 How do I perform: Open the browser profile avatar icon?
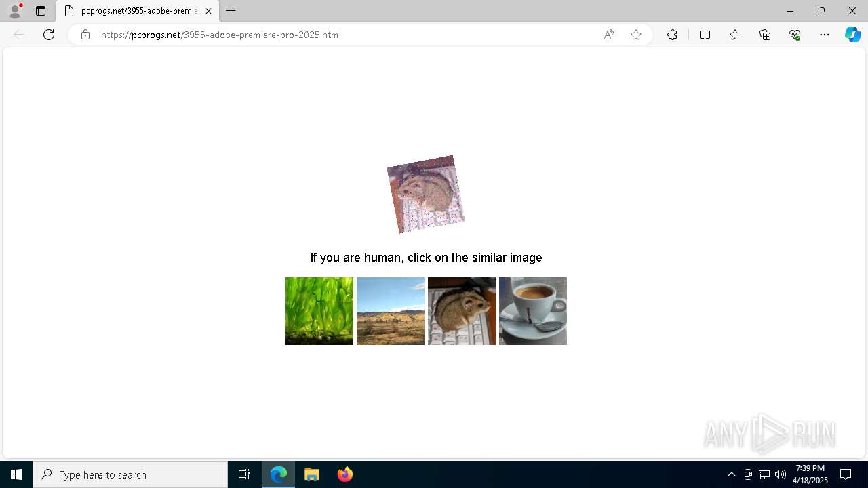tap(15, 11)
